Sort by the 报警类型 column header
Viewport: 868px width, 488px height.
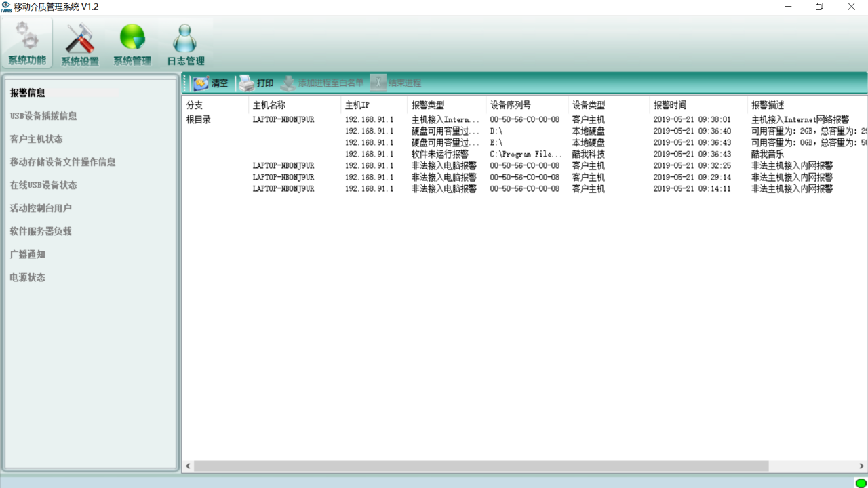coord(446,105)
